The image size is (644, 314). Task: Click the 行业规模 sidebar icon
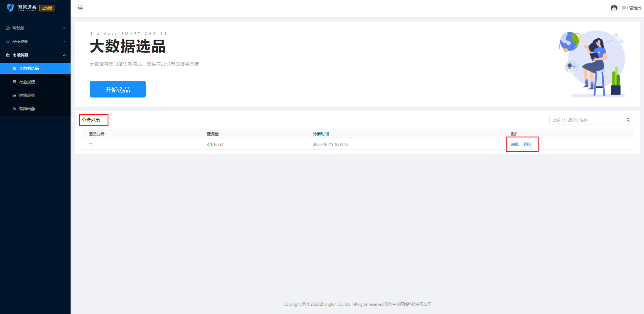point(14,82)
